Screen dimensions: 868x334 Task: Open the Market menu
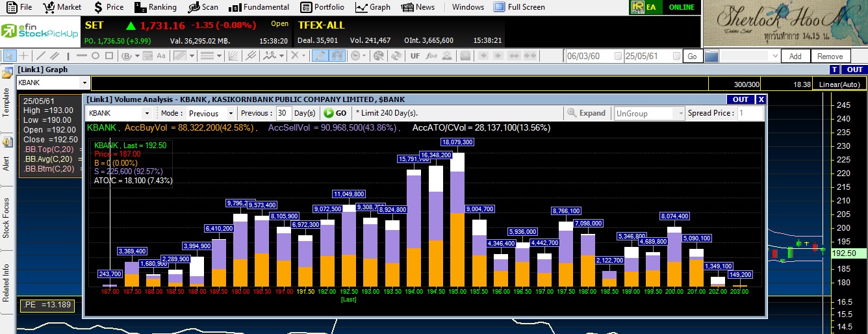coord(62,7)
